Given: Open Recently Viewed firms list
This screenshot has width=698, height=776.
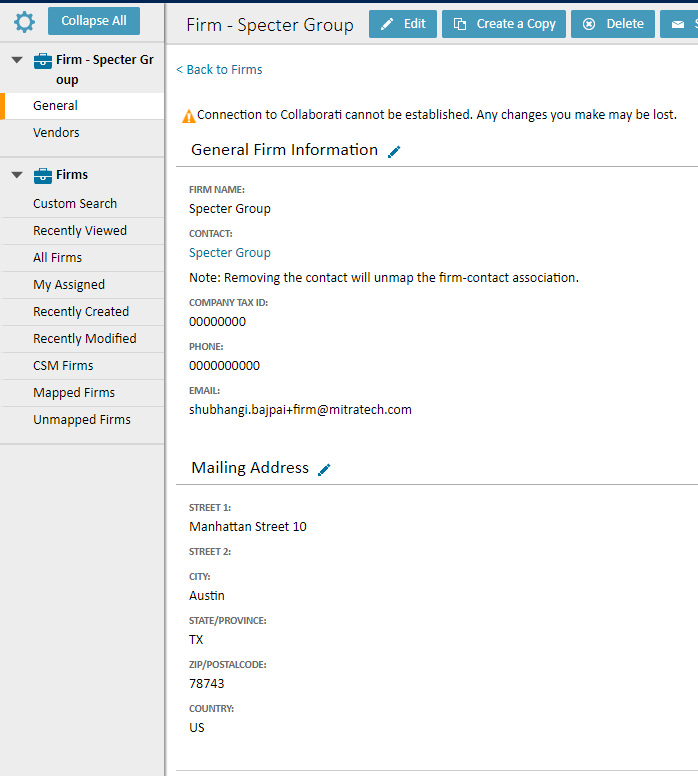Looking at the screenshot, I should click(x=82, y=231).
